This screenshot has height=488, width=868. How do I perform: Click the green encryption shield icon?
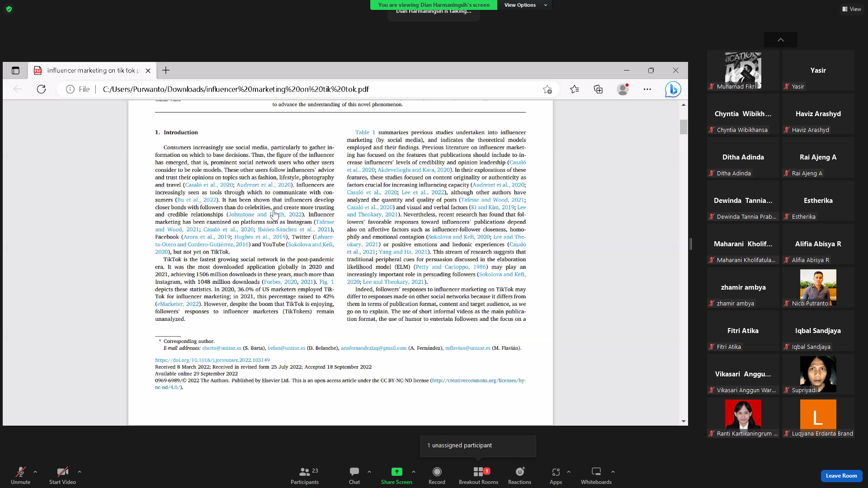tap(9, 9)
